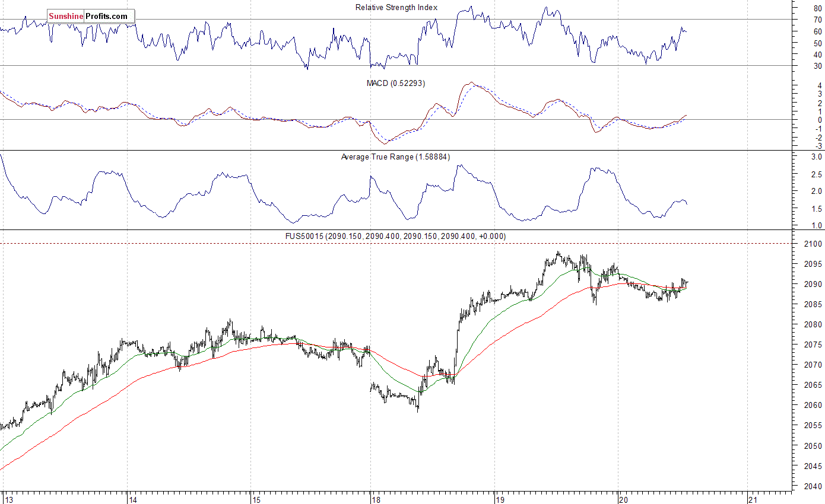Click the 2095 price axis label
The image size is (825, 504).
(x=813, y=264)
